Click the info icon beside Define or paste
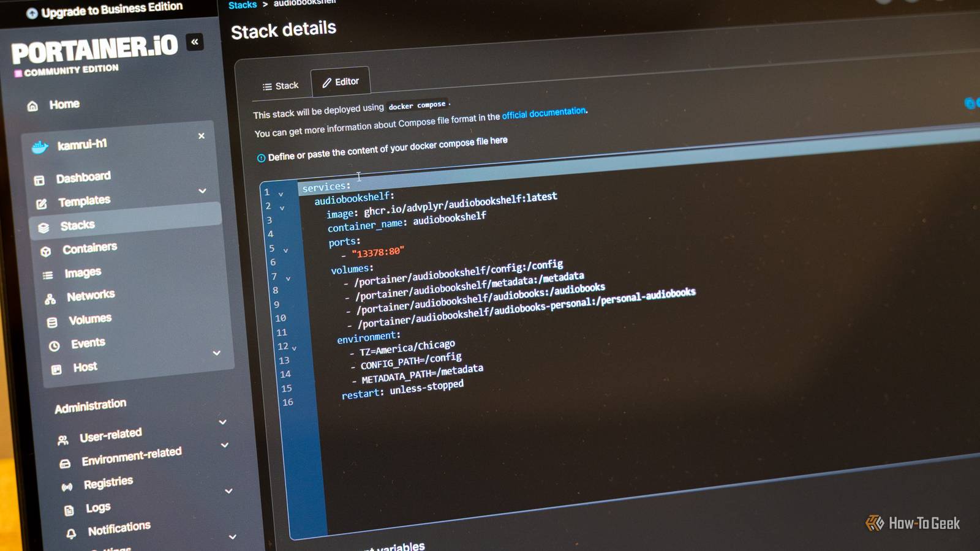 point(262,158)
